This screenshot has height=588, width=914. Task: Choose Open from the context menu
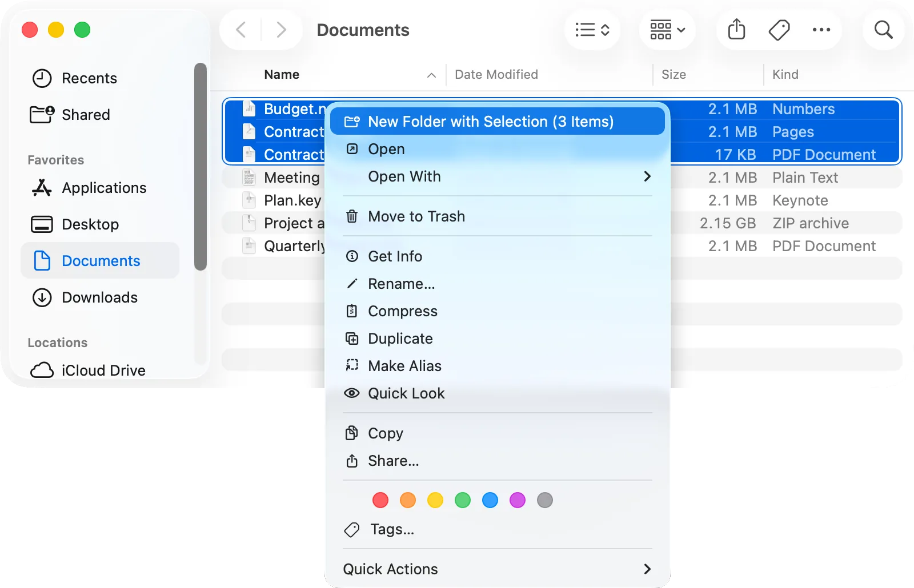point(498,149)
